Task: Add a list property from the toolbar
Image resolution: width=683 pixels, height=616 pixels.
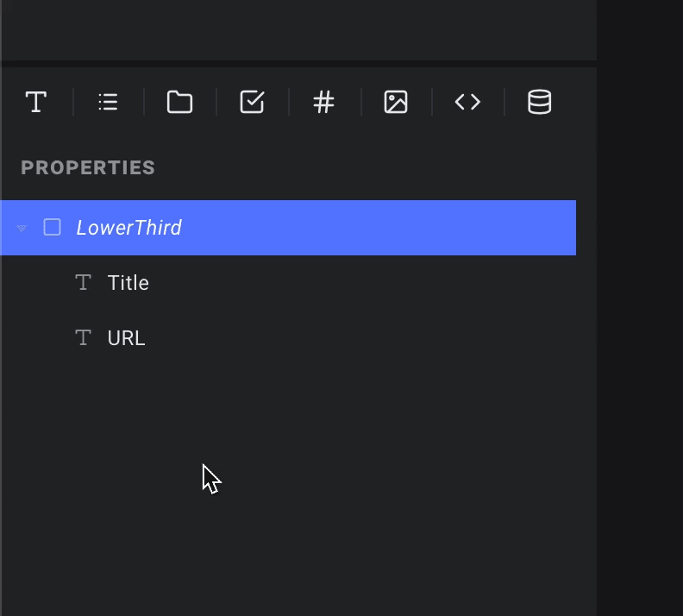Action: [108, 103]
